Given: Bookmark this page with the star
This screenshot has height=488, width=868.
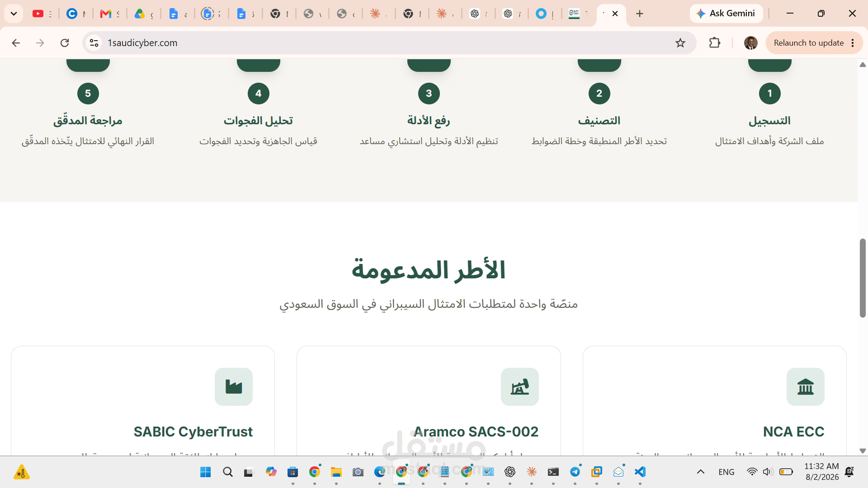Looking at the screenshot, I should 680,43.
